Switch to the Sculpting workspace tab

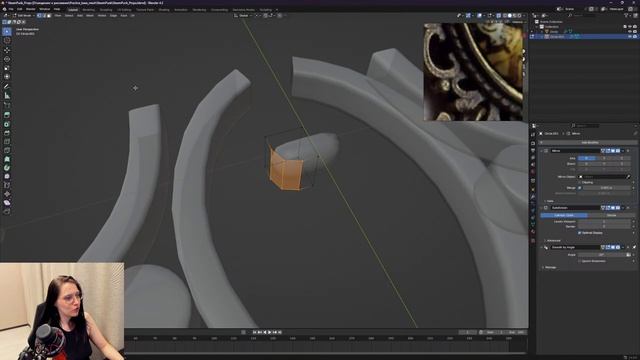[x=106, y=9]
